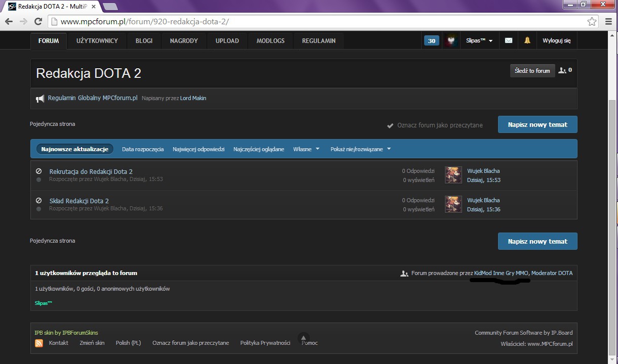Open the bell notifications icon
The height and width of the screenshot is (364, 618).
527,40
